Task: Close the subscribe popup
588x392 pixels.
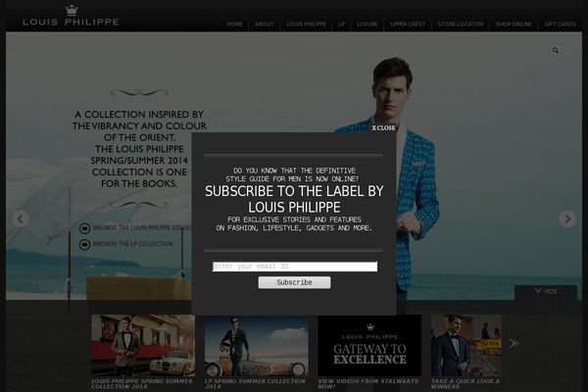Action: tap(383, 128)
